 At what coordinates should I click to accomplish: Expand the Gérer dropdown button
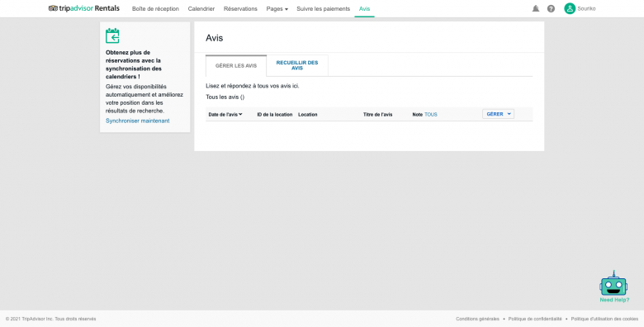click(498, 114)
